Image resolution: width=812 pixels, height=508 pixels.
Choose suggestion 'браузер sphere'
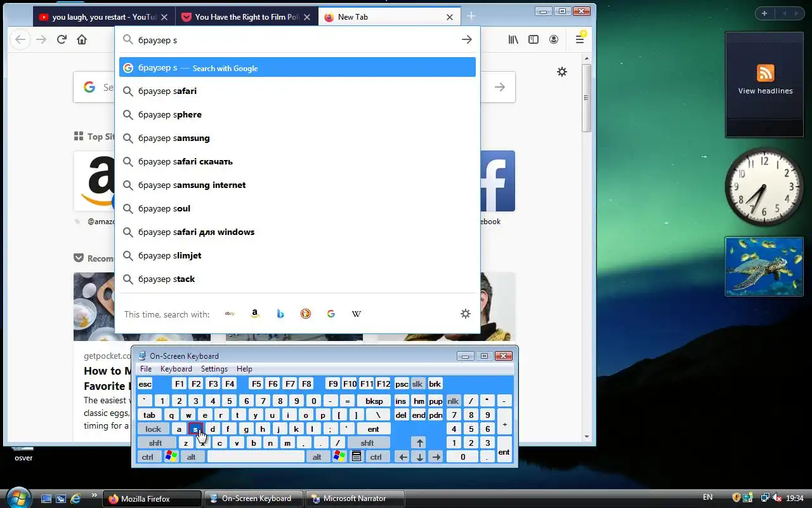pos(298,115)
